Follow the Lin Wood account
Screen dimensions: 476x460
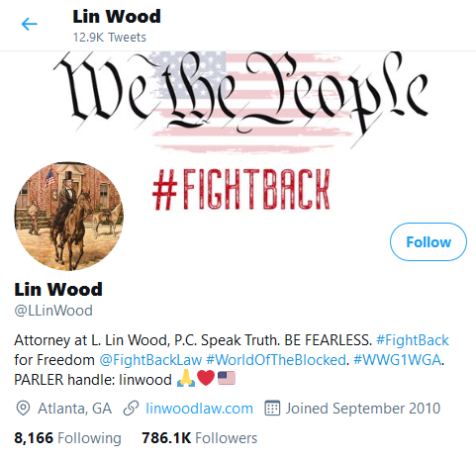tap(428, 241)
